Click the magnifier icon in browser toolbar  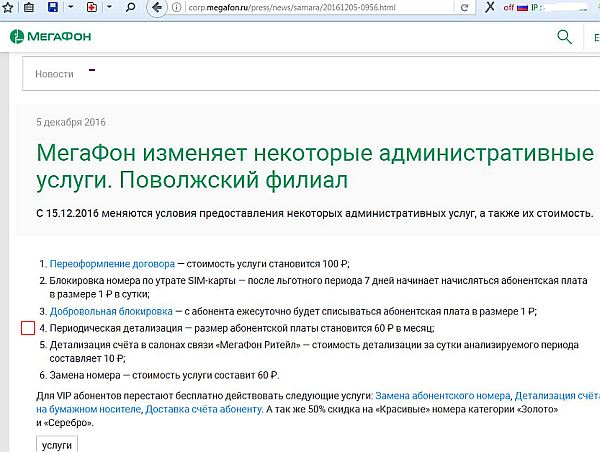tap(129, 7)
